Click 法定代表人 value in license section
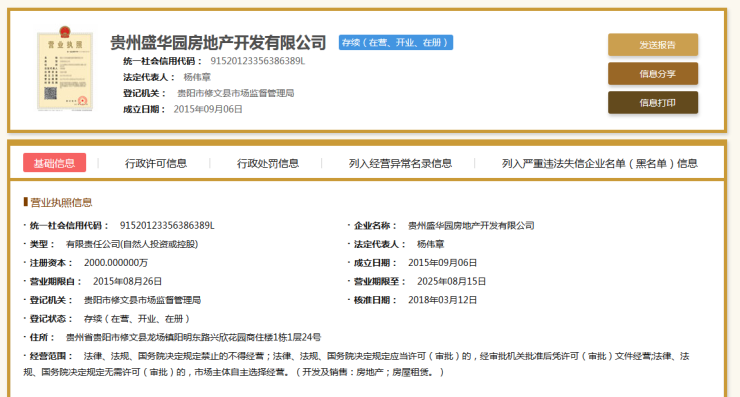740x397 pixels. tap(430, 244)
